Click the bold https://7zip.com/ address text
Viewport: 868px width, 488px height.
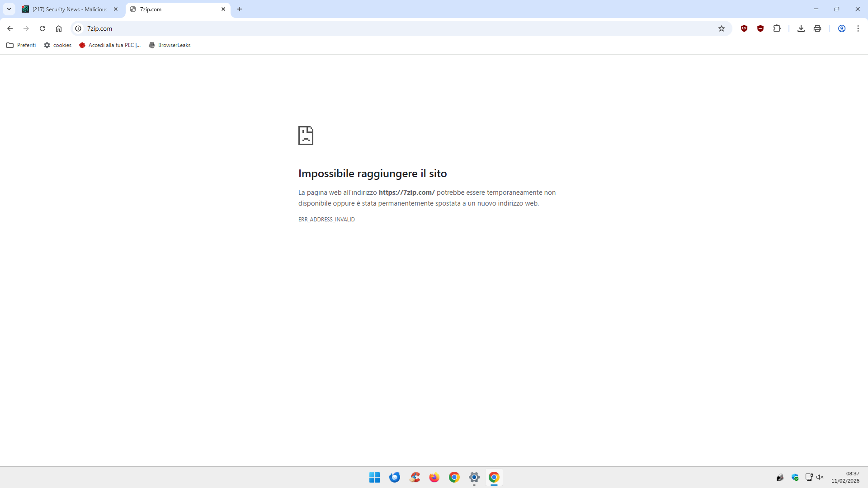[x=406, y=192]
